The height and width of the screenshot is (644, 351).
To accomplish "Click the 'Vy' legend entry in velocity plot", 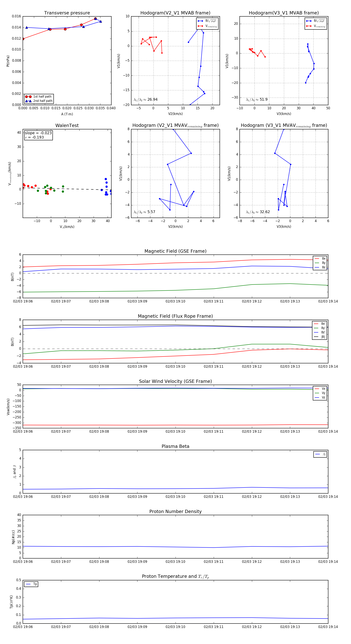I will [320, 393].
